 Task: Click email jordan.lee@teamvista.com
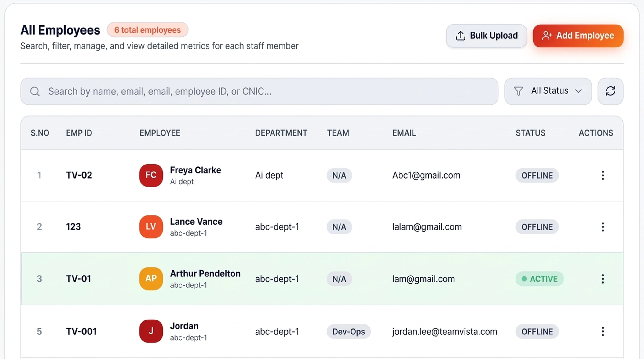[x=445, y=332]
